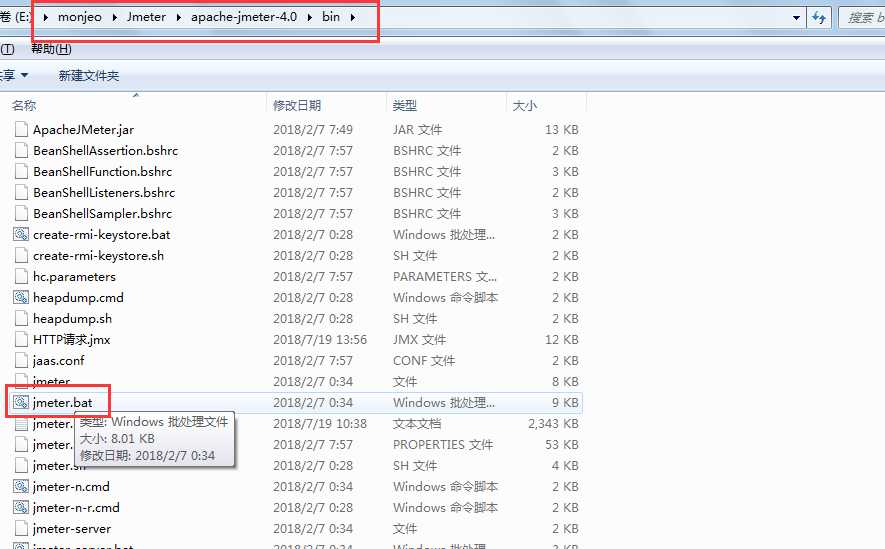Screen dimensions: 885x549
Task: Select jmeter-server file name
Action: click(72, 528)
